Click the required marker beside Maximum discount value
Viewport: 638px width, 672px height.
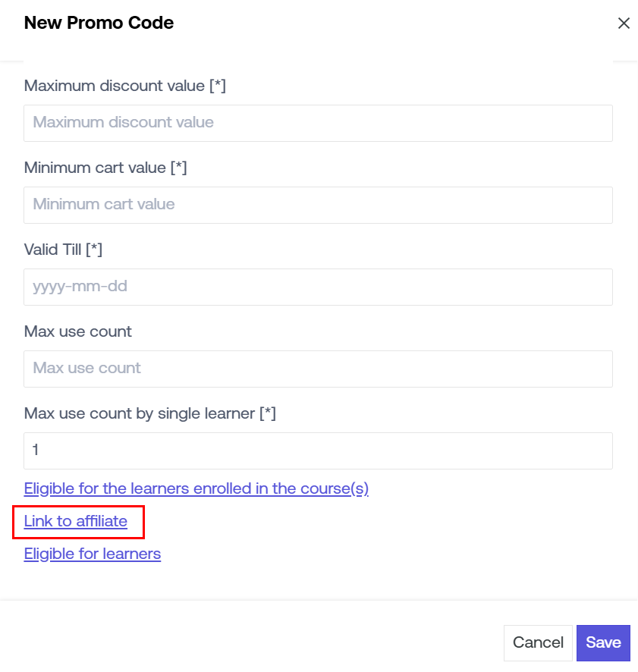pyautogui.click(x=218, y=86)
